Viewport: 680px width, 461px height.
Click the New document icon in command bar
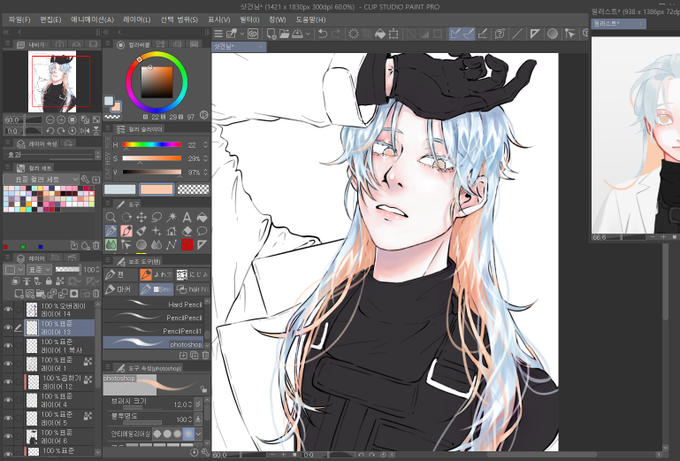(271, 33)
